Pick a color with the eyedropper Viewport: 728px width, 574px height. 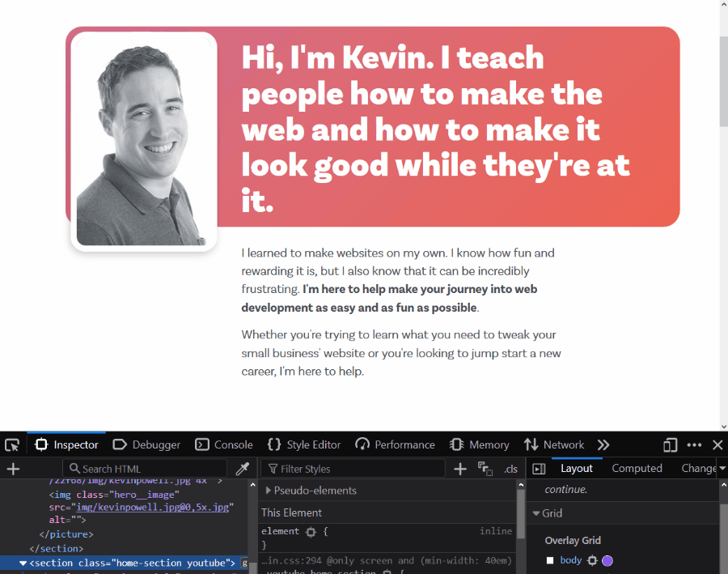pyautogui.click(x=243, y=469)
